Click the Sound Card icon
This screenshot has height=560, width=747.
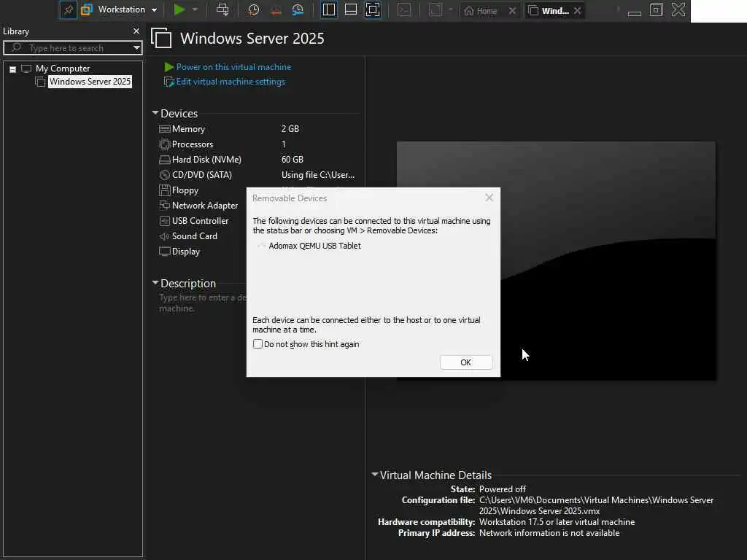[x=164, y=236]
